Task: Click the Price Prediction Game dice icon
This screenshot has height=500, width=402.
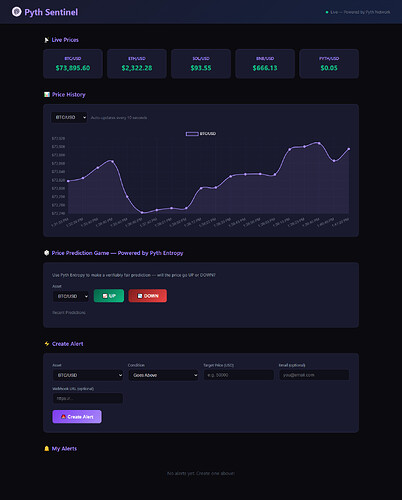Action: pos(47,253)
